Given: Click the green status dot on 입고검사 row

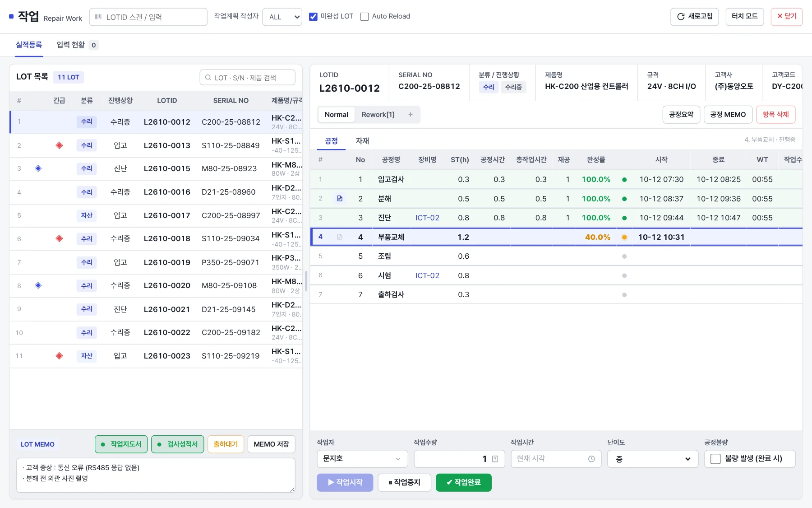Looking at the screenshot, I should (x=624, y=180).
